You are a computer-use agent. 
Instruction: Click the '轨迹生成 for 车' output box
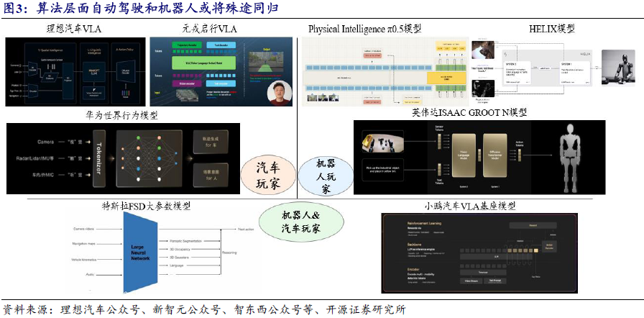point(211,142)
